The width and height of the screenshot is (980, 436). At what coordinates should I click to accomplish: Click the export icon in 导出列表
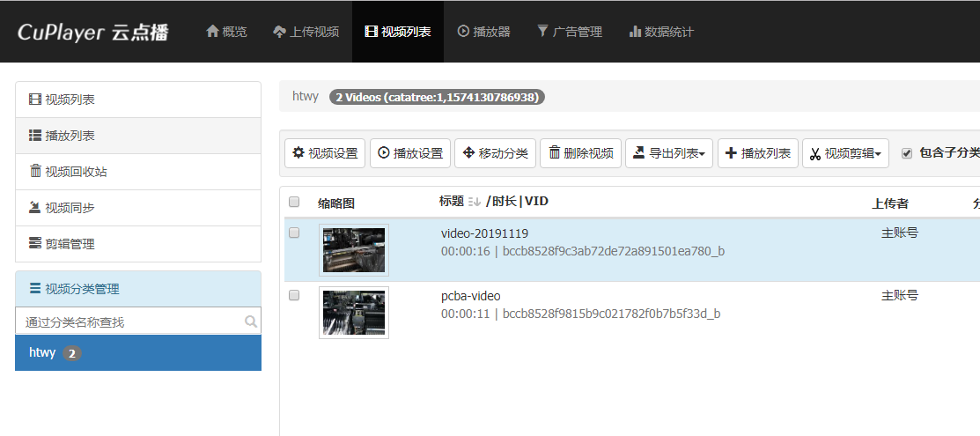tap(638, 152)
